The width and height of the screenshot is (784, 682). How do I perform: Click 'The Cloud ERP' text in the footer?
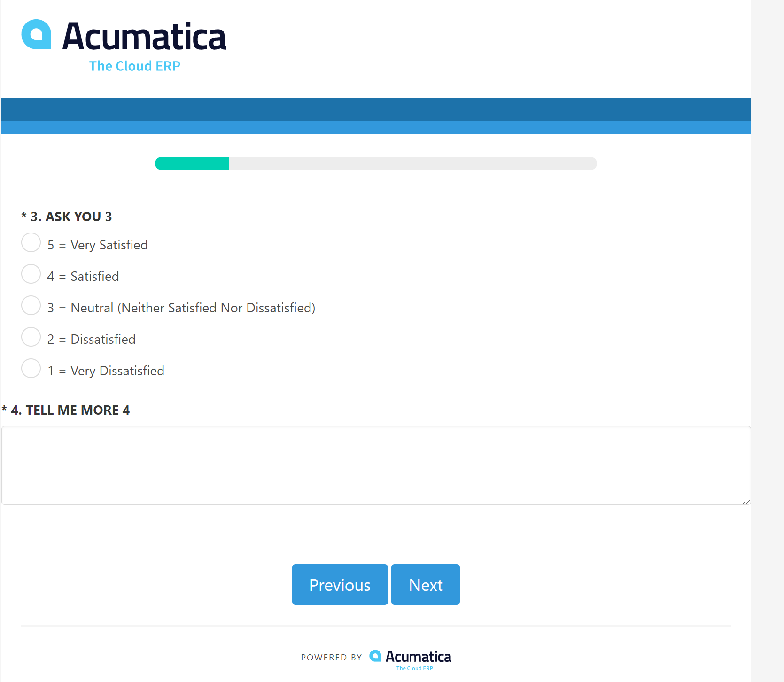[x=415, y=668]
